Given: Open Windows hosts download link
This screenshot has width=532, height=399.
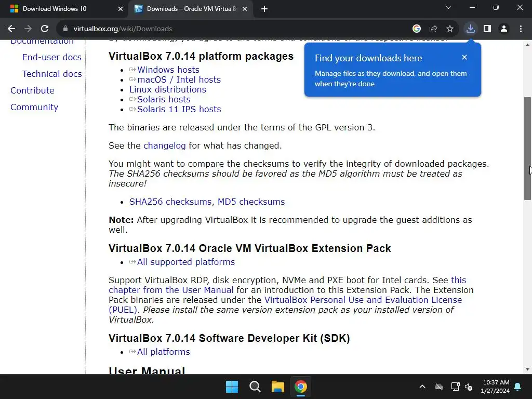Looking at the screenshot, I should click(168, 70).
